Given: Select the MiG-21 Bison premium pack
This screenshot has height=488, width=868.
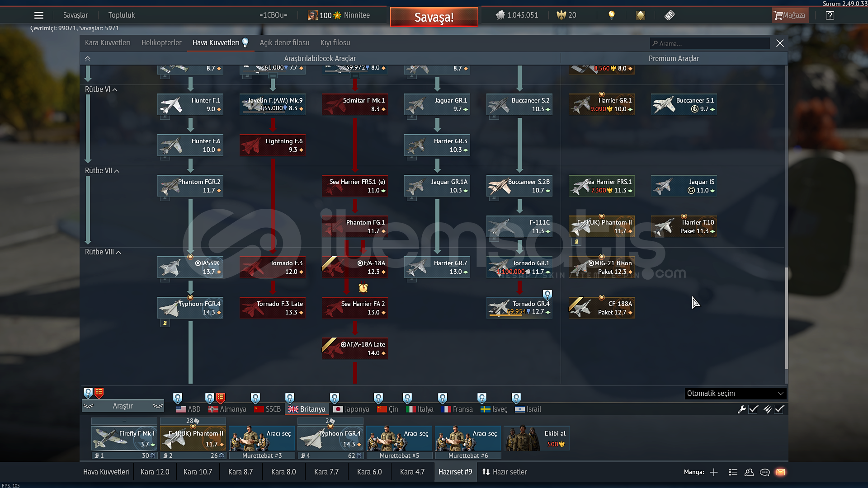Looking at the screenshot, I should point(602,267).
